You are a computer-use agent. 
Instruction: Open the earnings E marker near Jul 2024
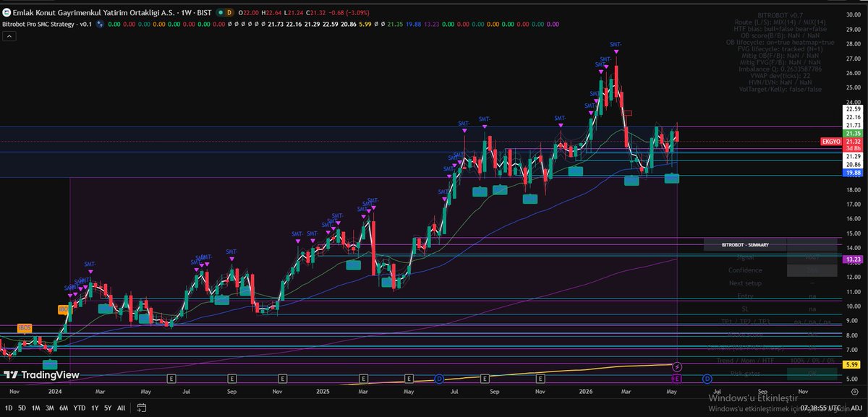(171, 378)
